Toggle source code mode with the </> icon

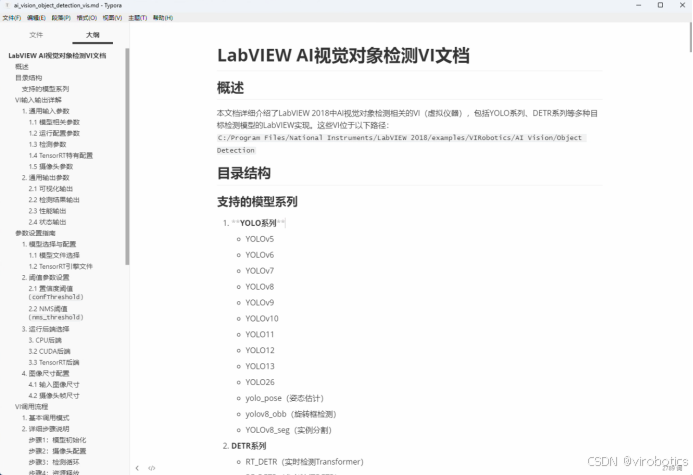pos(152,468)
